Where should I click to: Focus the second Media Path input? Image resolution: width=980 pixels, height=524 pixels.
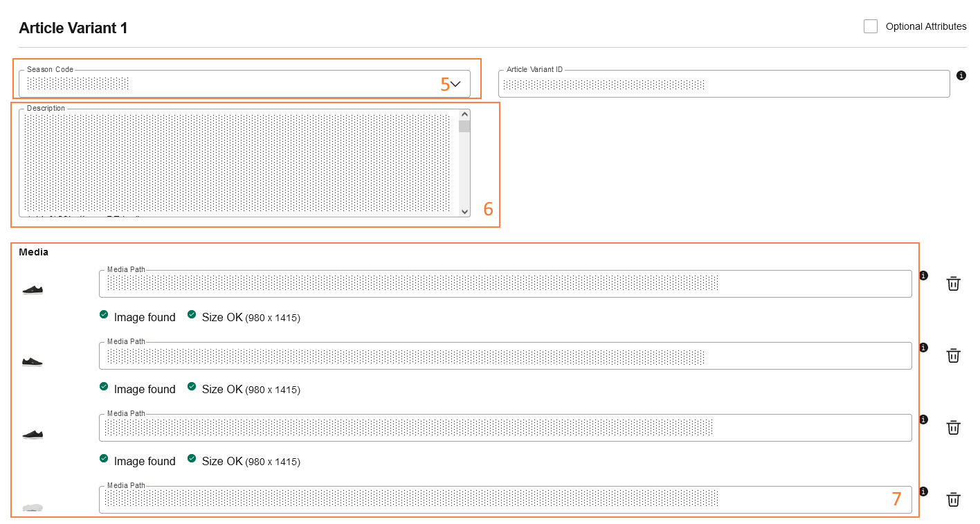pos(505,356)
